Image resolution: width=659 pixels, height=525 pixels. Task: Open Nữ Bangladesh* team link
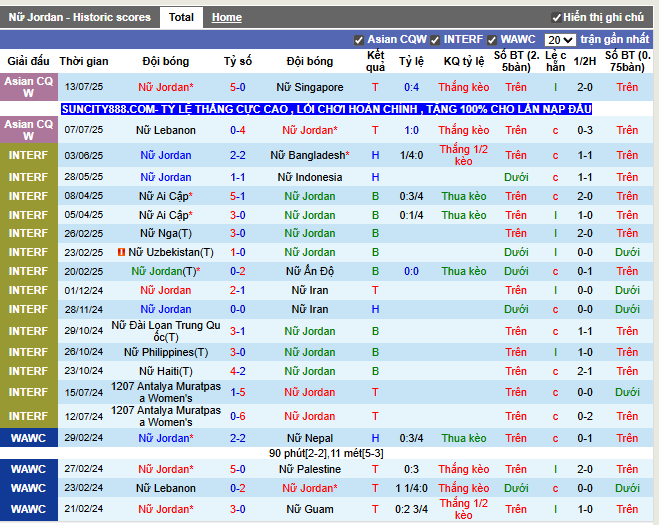pyautogui.click(x=310, y=156)
